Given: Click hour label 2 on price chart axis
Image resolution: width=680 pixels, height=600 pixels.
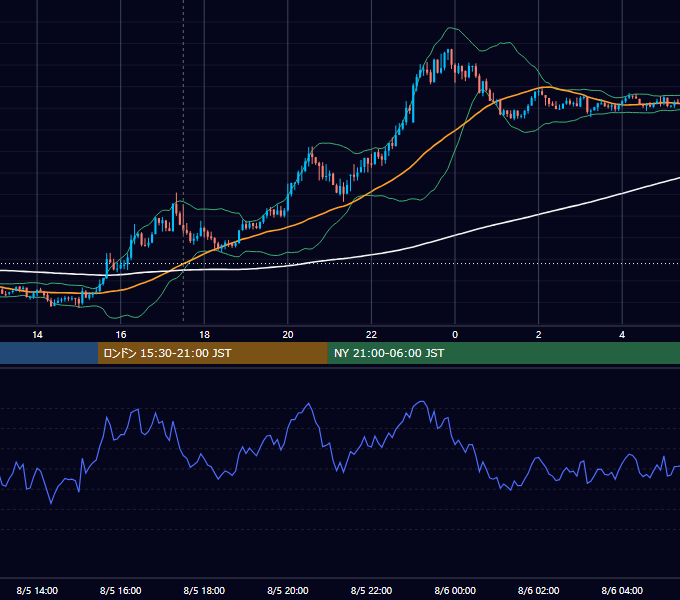Looking at the screenshot, I should (539, 334).
